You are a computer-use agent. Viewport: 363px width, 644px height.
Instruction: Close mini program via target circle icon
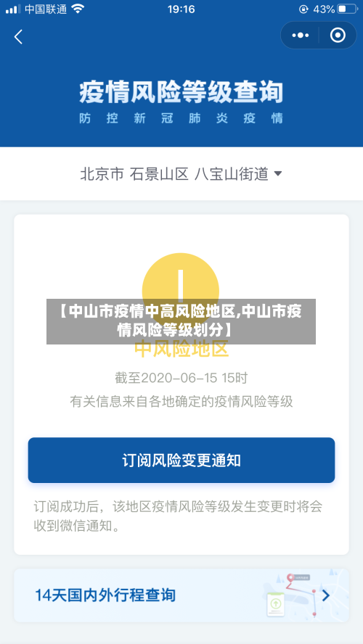pos(338,36)
